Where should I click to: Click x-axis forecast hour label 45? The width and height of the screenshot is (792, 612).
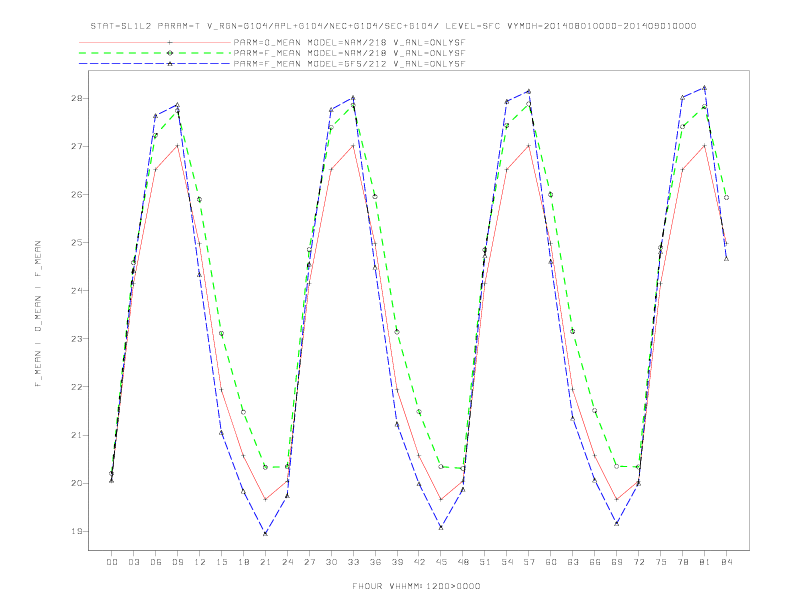coord(441,562)
